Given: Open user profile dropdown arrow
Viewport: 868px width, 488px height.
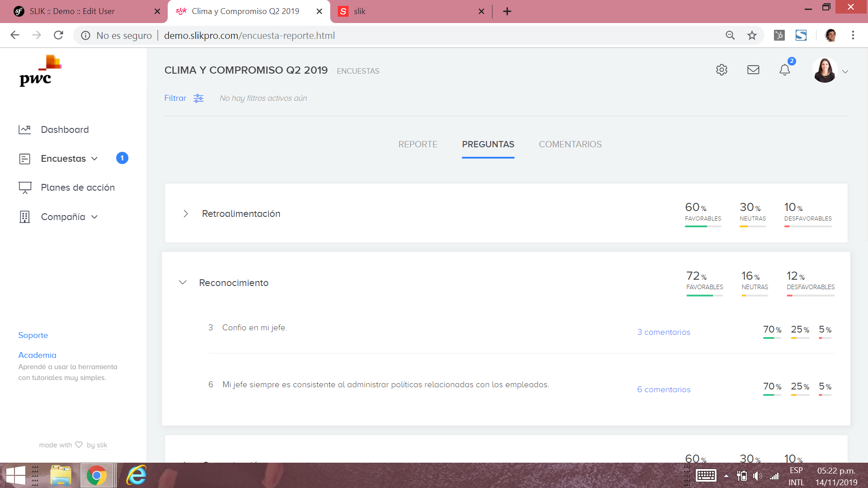Looking at the screenshot, I should pos(845,71).
